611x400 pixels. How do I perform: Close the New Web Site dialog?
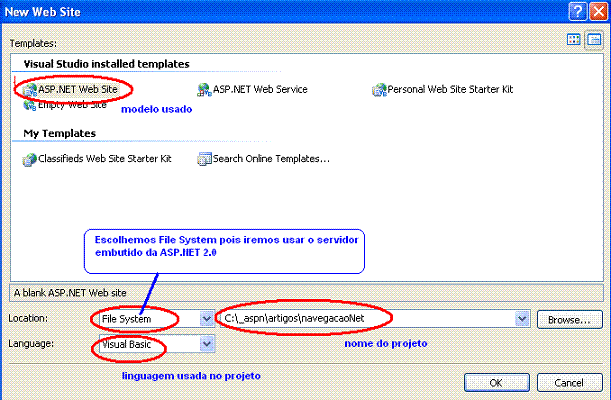coord(599,11)
